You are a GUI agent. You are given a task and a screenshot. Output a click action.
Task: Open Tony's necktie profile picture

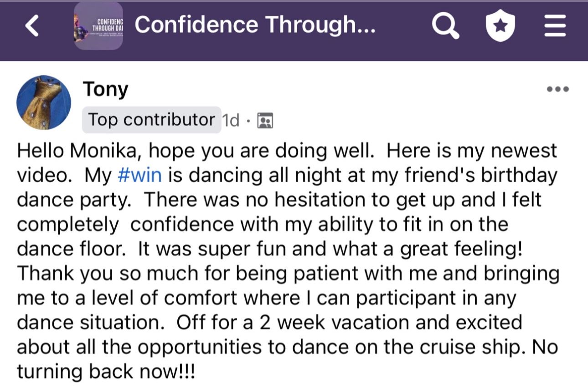pos(44,102)
